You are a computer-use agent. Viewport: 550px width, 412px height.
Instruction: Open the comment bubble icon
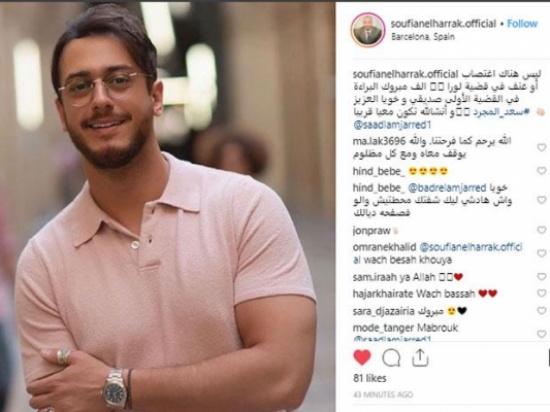(391, 358)
